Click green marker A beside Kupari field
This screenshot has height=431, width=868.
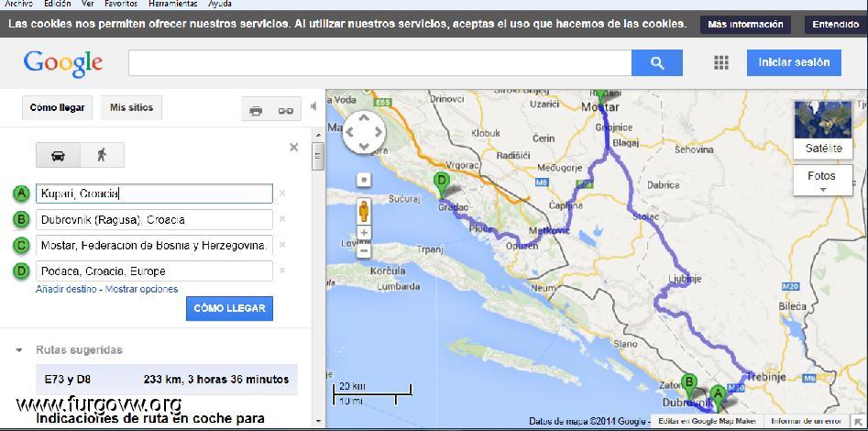(x=21, y=193)
